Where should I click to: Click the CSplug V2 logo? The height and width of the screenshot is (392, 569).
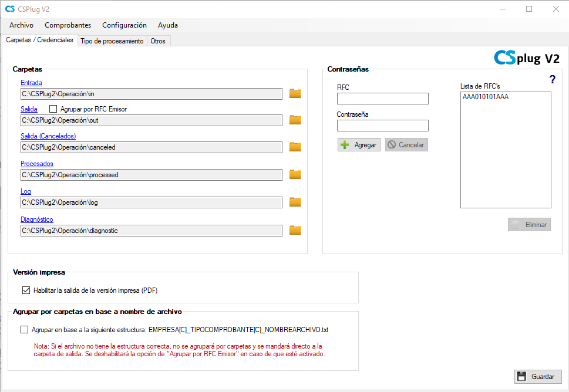(x=527, y=58)
